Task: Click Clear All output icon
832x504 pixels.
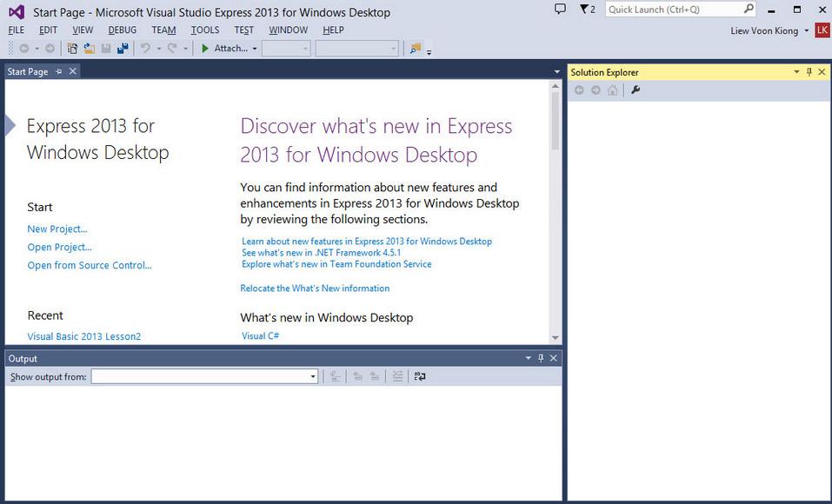Action: click(x=397, y=376)
